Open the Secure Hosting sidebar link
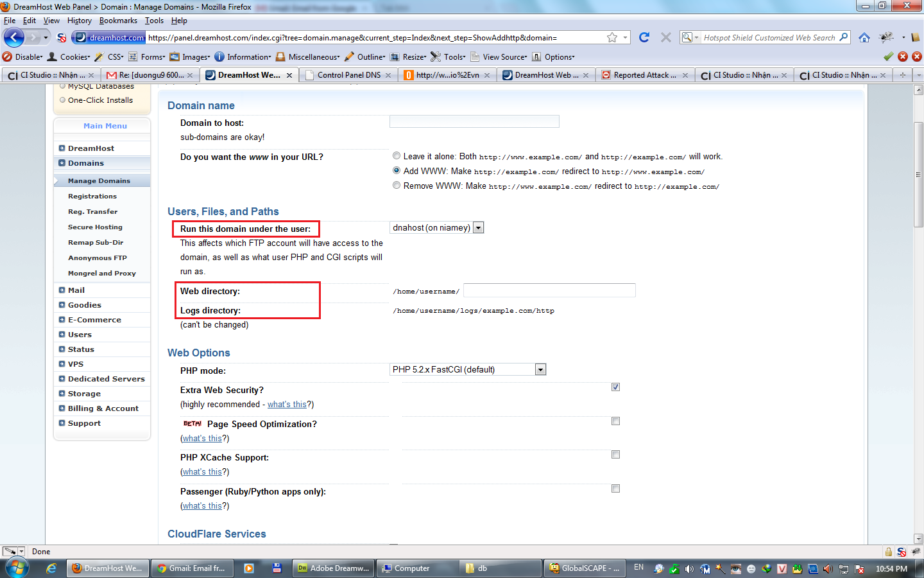 point(95,227)
